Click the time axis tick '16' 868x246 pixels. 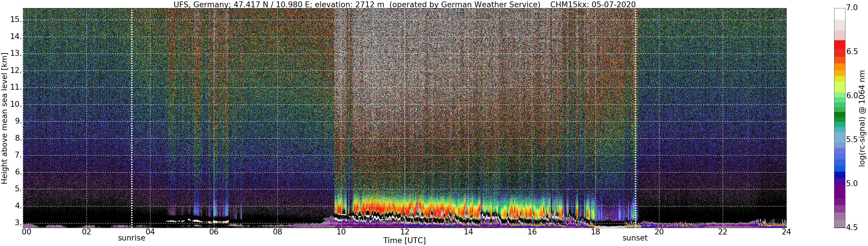pos(532,232)
